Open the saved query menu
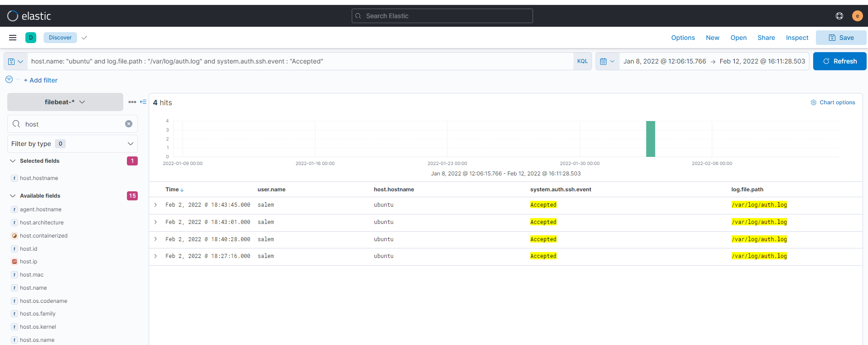This screenshot has height=345, width=868. coord(15,61)
